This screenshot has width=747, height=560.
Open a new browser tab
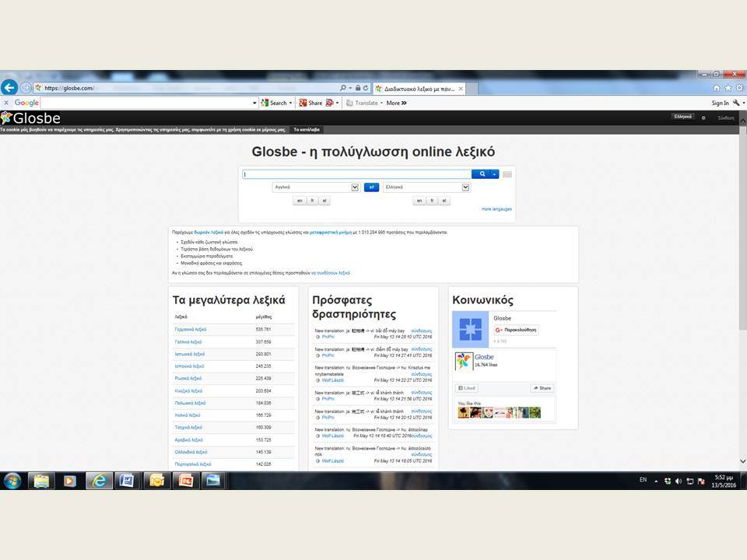[472, 89]
